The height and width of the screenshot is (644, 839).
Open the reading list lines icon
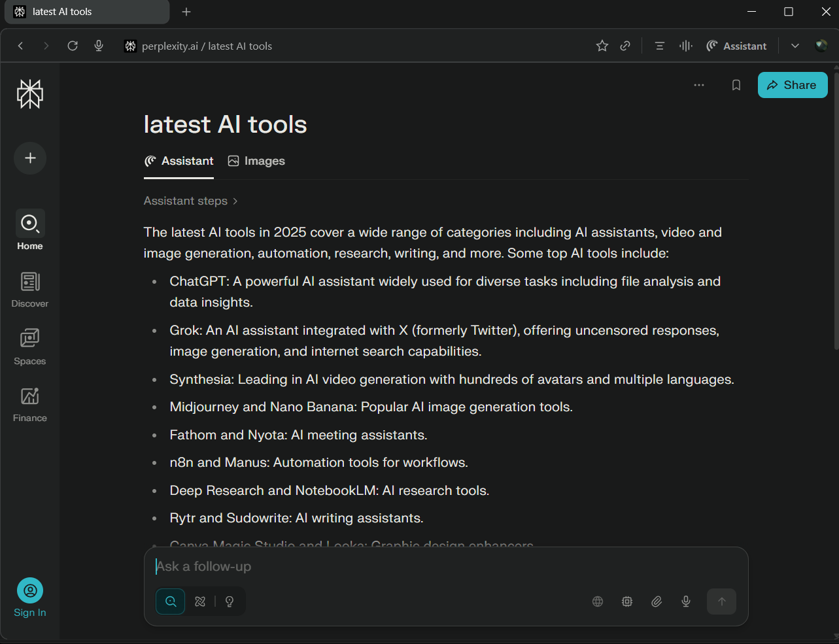click(660, 46)
